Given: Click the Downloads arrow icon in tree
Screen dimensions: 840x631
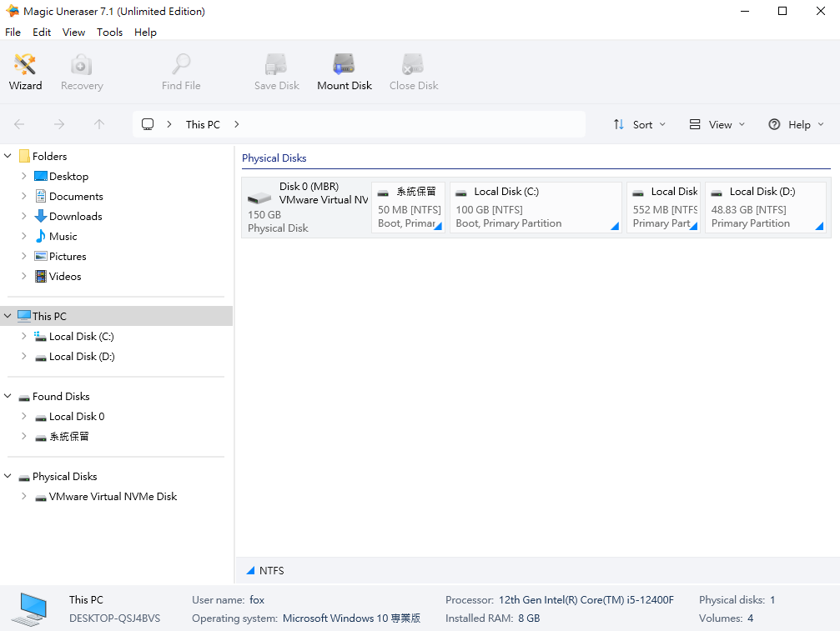Looking at the screenshot, I should tap(40, 216).
